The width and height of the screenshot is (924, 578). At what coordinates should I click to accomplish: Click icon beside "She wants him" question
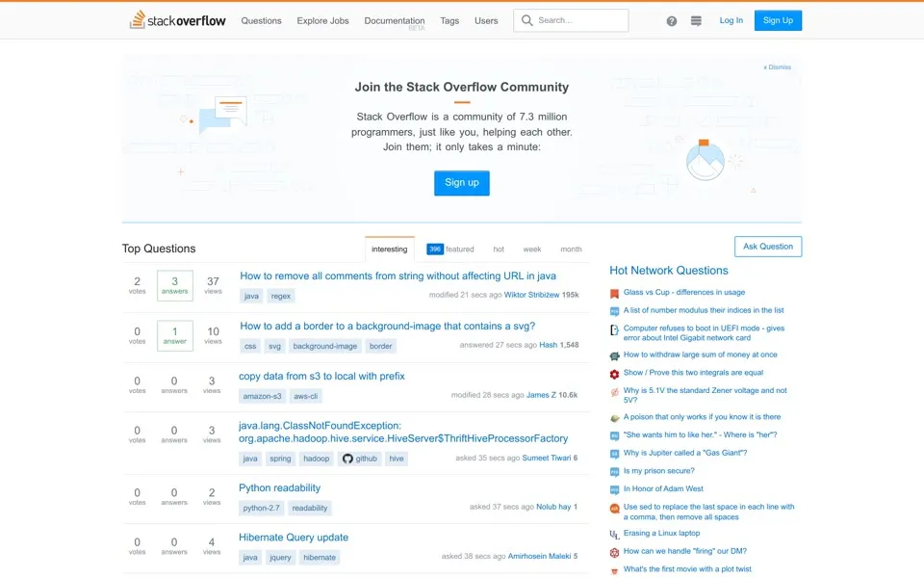tap(614, 435)
